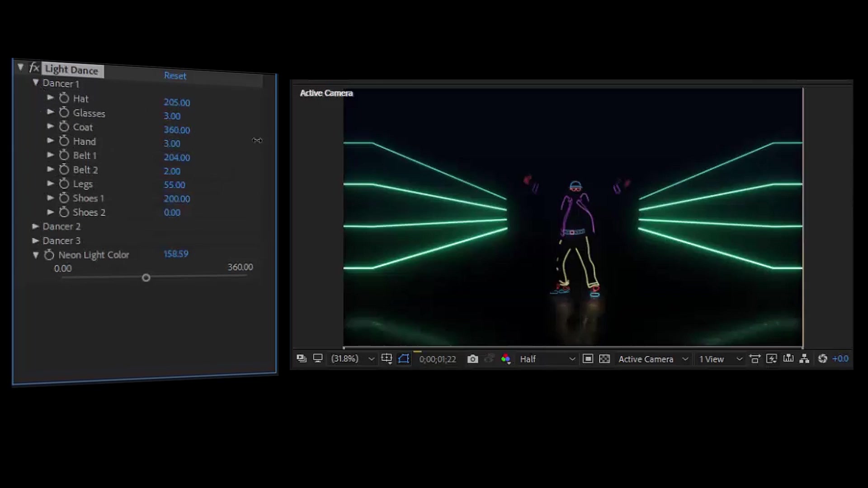Click the fx effect label icon

pyautogui.click(x=34, y=69)
